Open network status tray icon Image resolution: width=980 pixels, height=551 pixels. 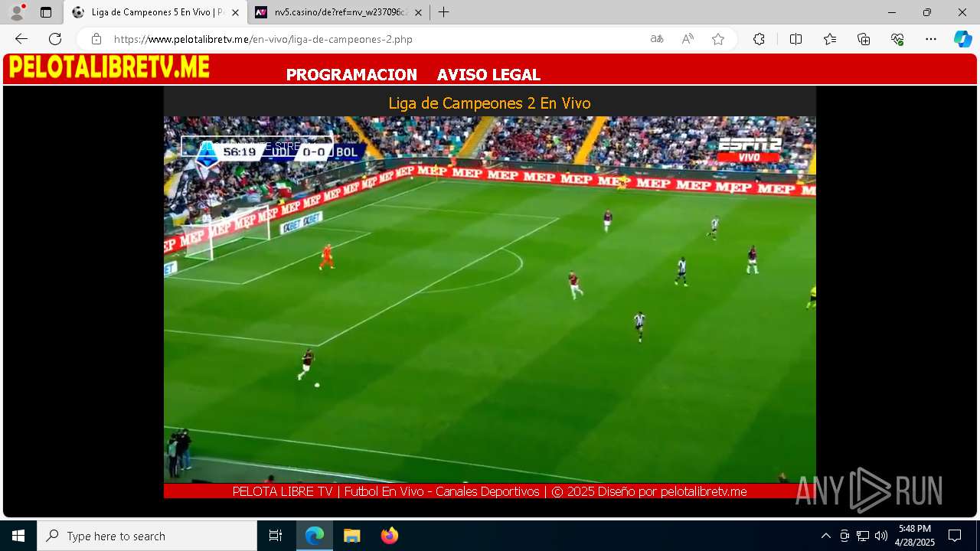[863, 536]
